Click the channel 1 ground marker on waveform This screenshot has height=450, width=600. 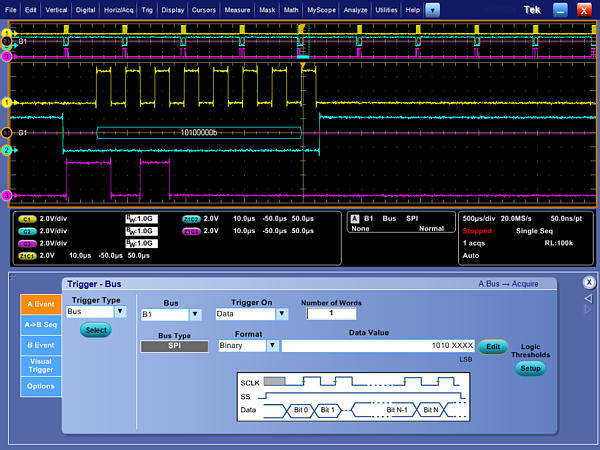pos(7,102)
